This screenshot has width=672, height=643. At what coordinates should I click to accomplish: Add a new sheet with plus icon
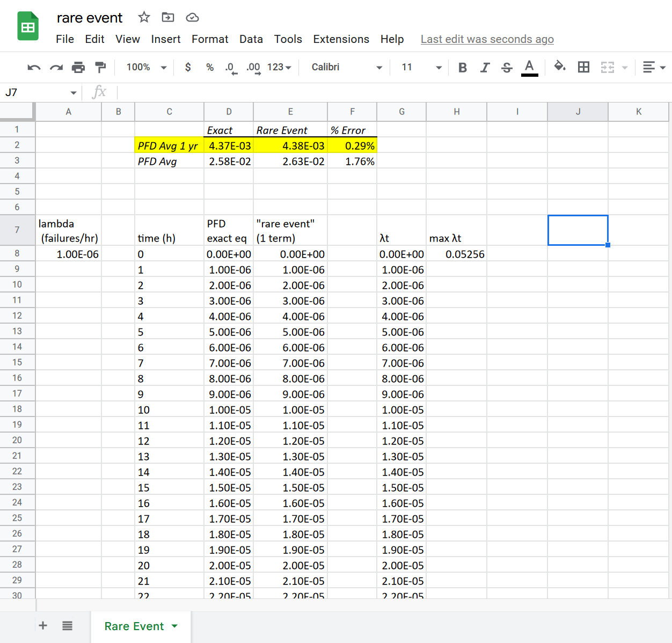tap(43, 625)
